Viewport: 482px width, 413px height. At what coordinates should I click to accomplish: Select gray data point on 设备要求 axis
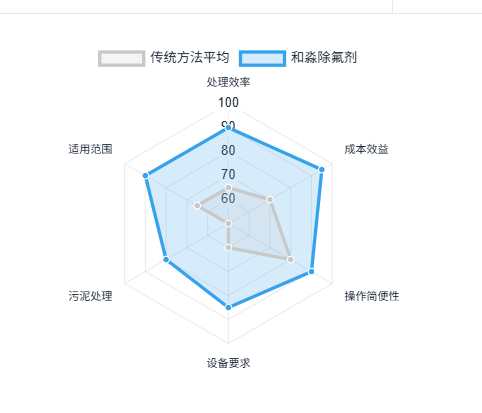coord(228,247)
